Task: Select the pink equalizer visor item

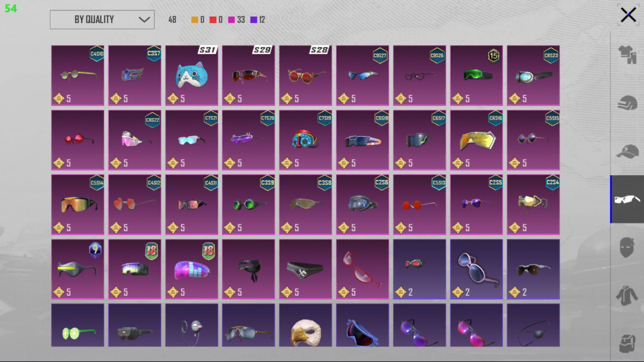Action: click(192, 269)
